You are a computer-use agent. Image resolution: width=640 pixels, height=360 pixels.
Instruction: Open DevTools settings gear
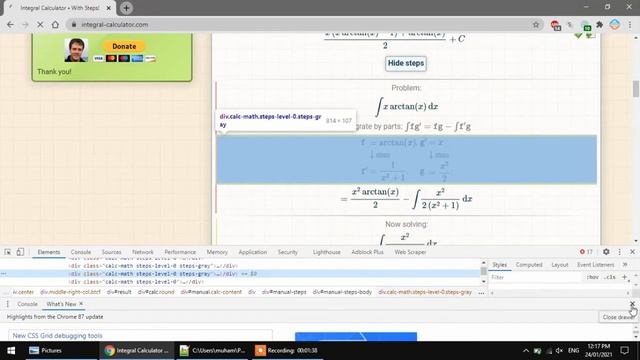606,252
